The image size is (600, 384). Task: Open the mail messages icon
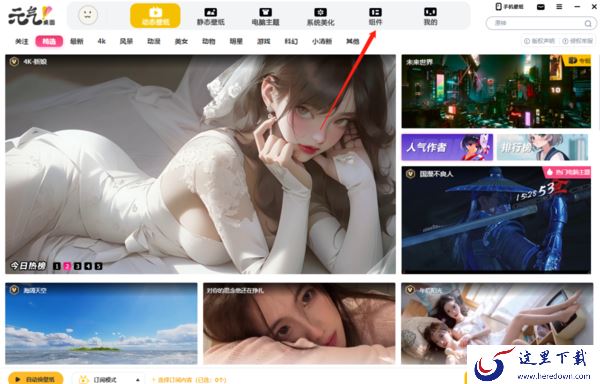541,7
